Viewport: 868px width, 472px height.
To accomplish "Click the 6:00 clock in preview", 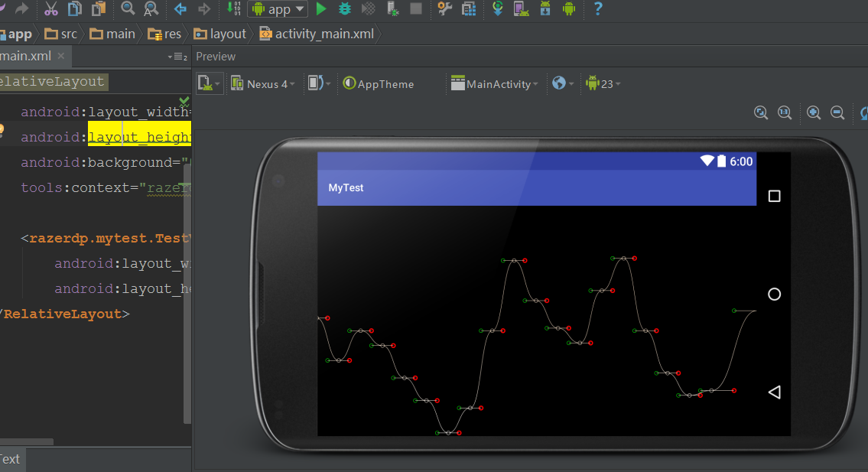I will [x=741, y=161].
